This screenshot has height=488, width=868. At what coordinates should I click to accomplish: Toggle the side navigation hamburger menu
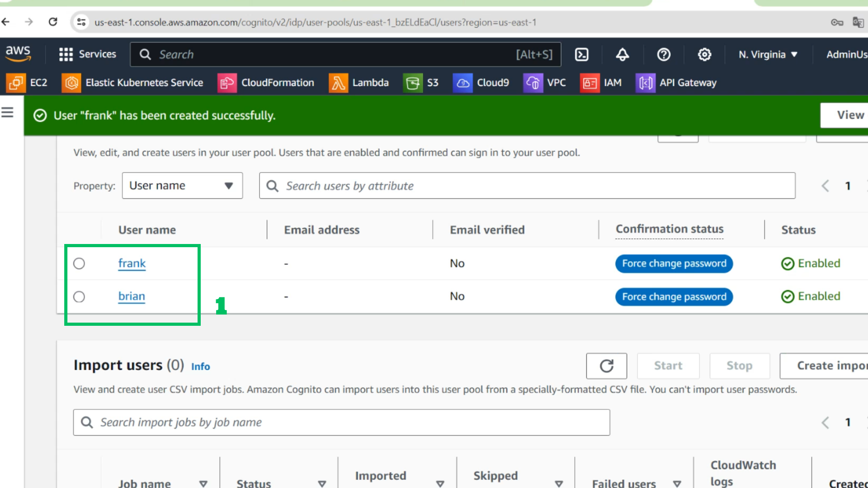(7, 112)
